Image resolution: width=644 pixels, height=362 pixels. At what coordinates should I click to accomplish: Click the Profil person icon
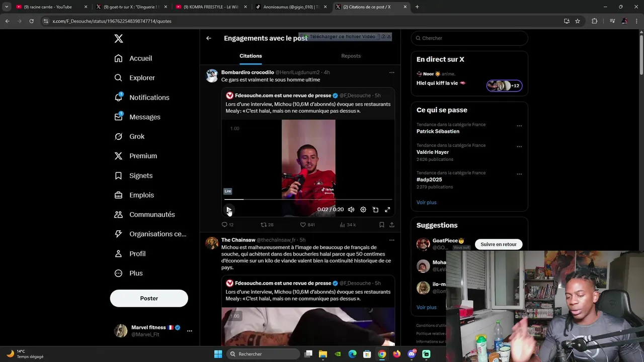[118, 254]
